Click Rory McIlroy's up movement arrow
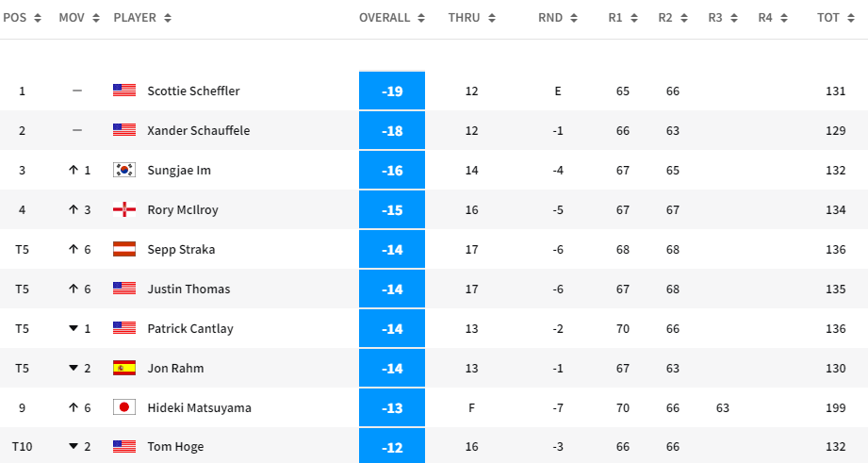Screen dimensions: 868x463 [x=72, y=209]
